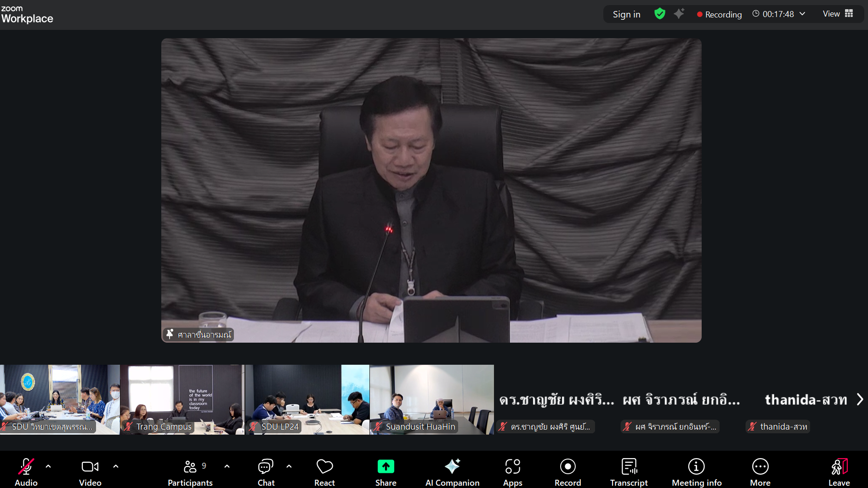Viewport: 868px width, 488px height.
Task: Open the Chat panel
Action: (266, 472)
